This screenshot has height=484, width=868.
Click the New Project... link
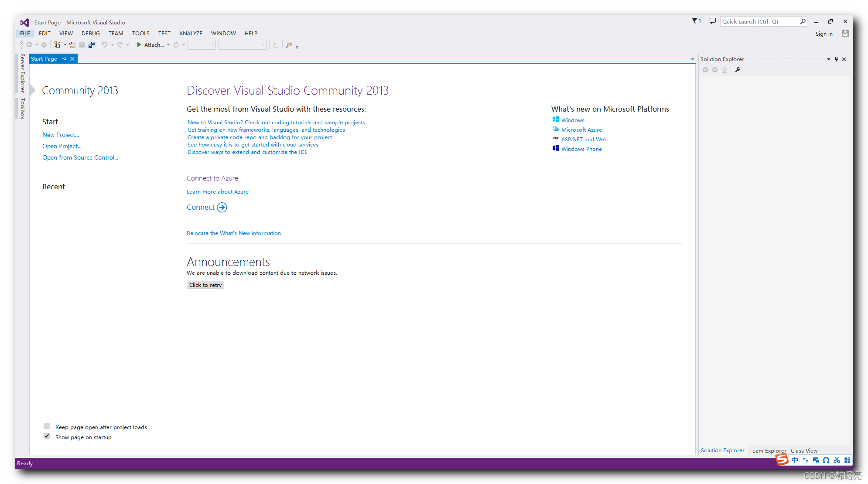[61, 135]
